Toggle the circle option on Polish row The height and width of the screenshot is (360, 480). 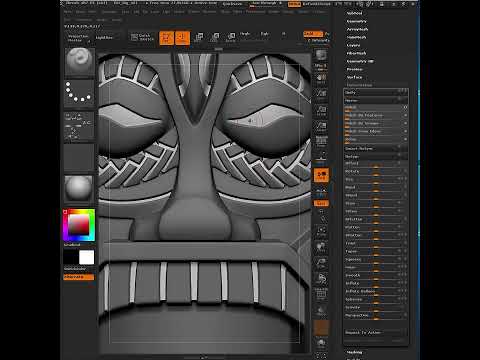tap(405, 107)
